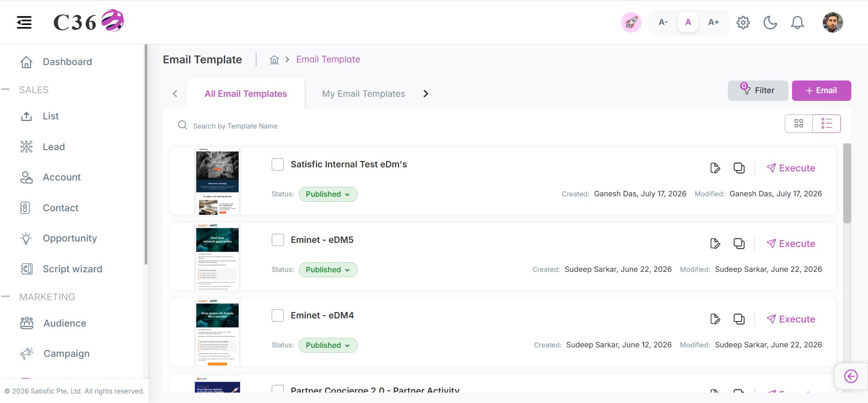The image size is (868, 403).
Task: Switch to grid view
Action: click(x=799, y=123)
